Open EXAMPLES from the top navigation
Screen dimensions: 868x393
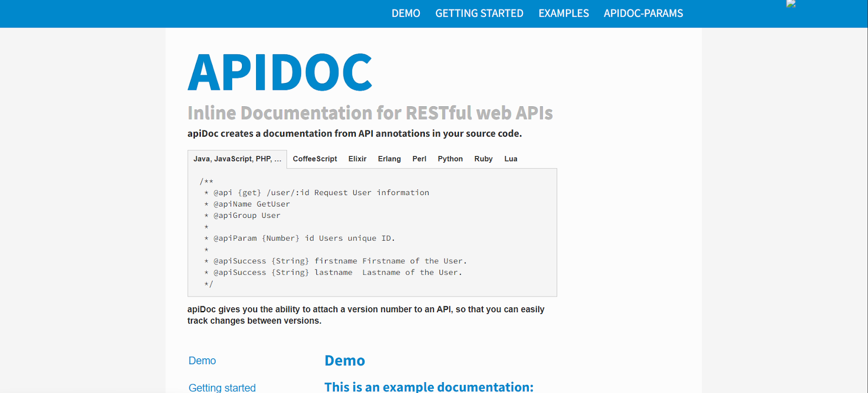(563, 14)
